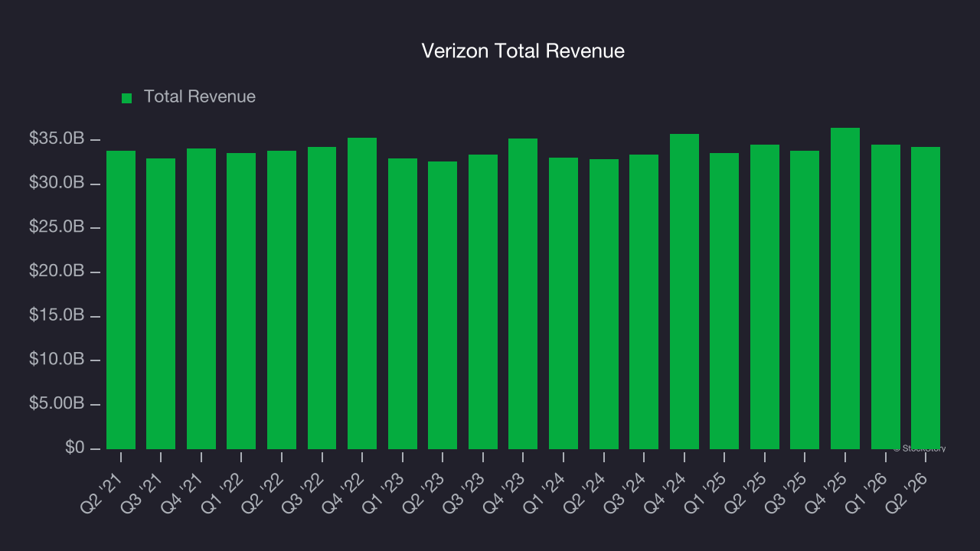Click the Q4 '23 revenue bar
Viewport: 980px width, 551px height.
coord(523,294)
